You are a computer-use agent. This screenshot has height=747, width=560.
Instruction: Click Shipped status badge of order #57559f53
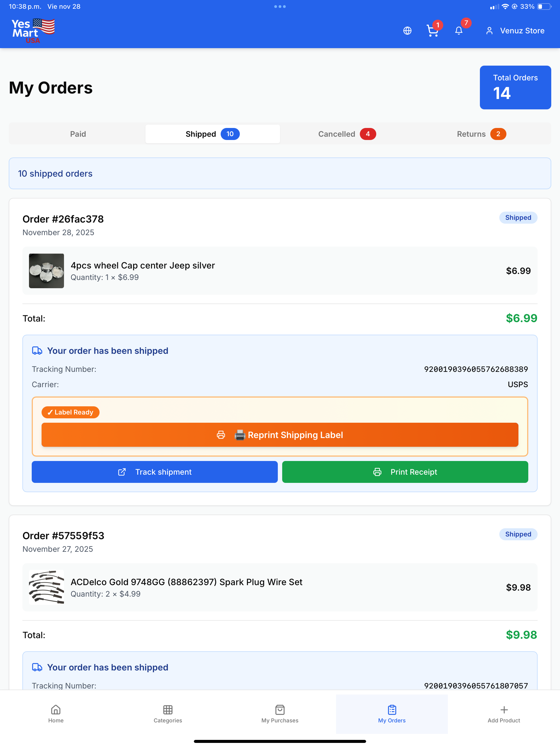click(518, 534)
